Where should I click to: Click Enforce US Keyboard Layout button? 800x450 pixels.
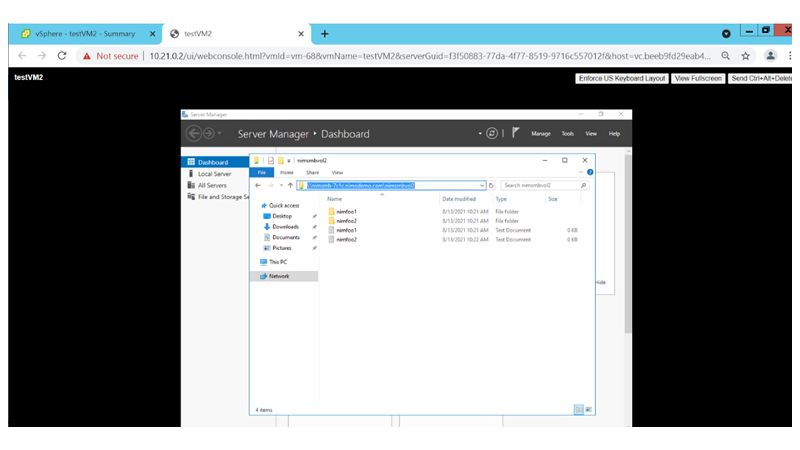tap(622, 79)
